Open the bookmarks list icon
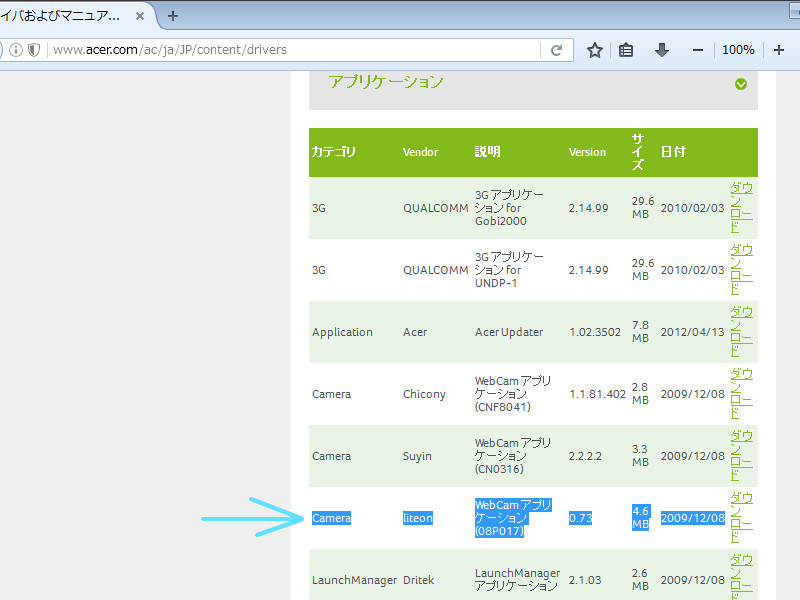The image size is (800, 600). click(x=626, y=50)
